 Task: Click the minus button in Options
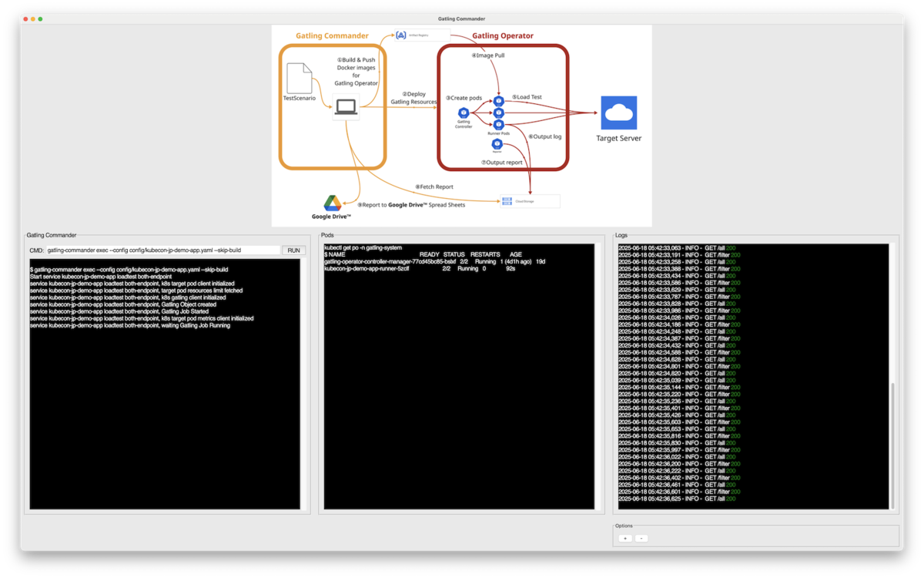click(641, 539)
